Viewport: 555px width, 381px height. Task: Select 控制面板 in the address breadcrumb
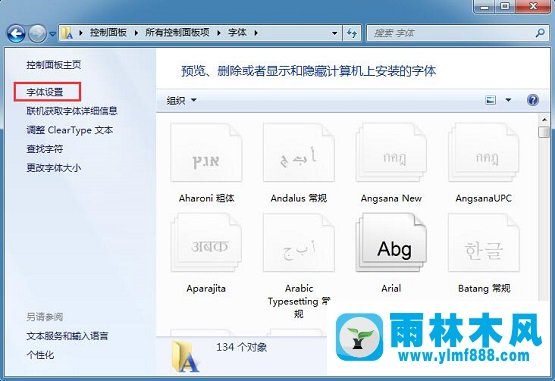108,33
